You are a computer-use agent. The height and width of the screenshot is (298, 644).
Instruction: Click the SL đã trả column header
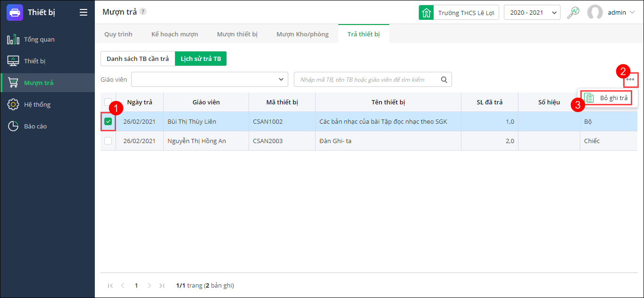click(490, 102)
